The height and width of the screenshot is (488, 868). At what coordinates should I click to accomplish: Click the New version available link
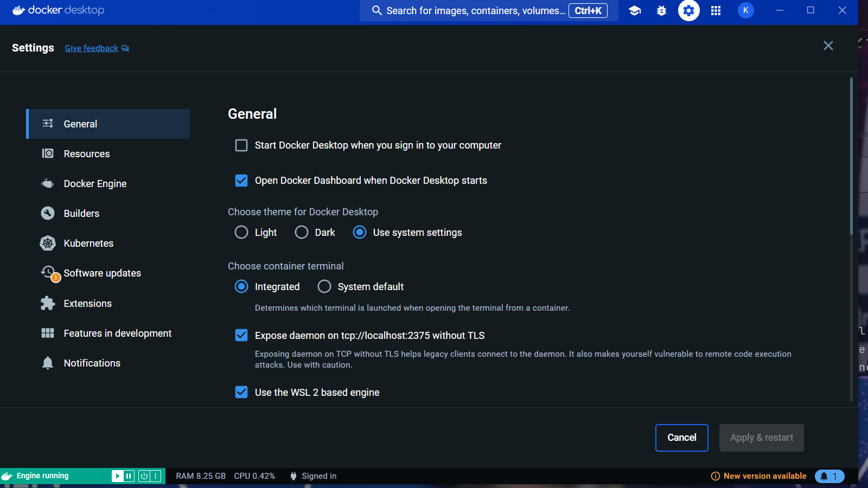click(x=765, y=476)
